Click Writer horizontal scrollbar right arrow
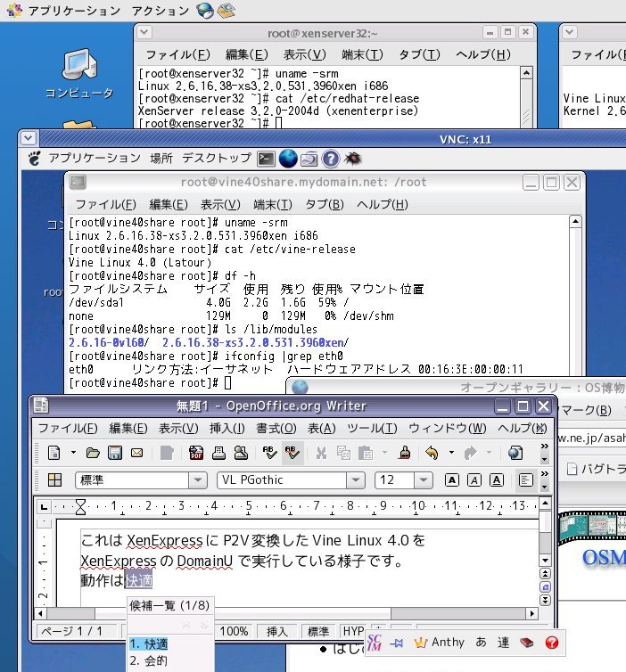626x672 pixels. (x=532, y=614)
